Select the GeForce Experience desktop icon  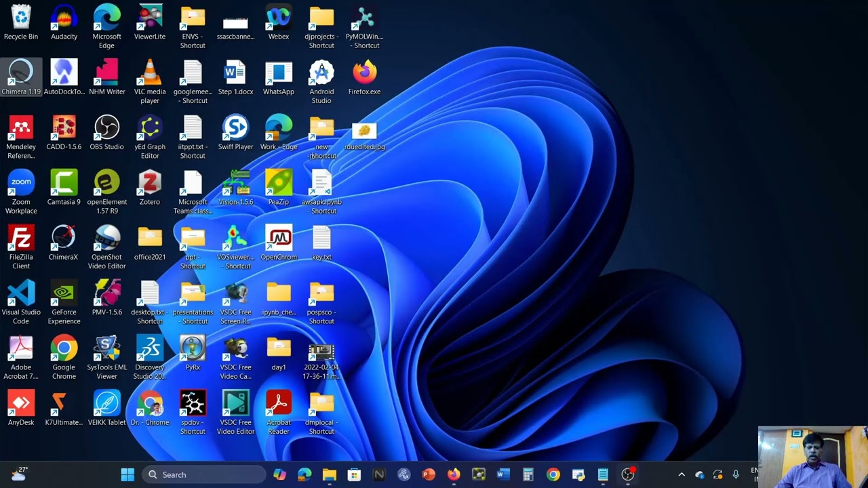point(64,302)
